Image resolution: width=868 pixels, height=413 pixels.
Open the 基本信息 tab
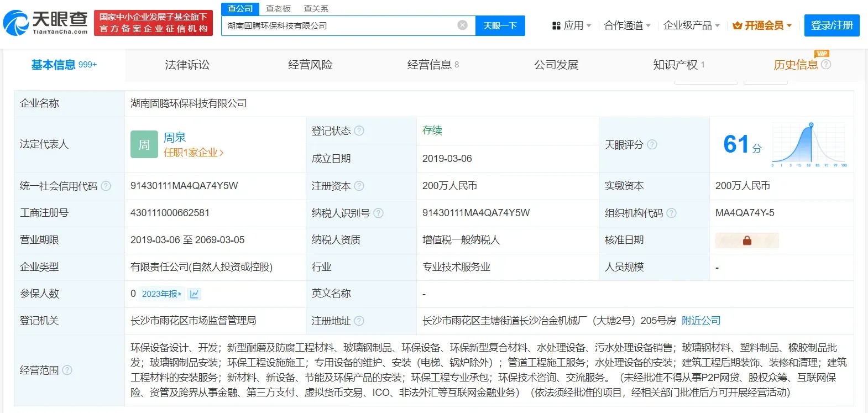64,65
